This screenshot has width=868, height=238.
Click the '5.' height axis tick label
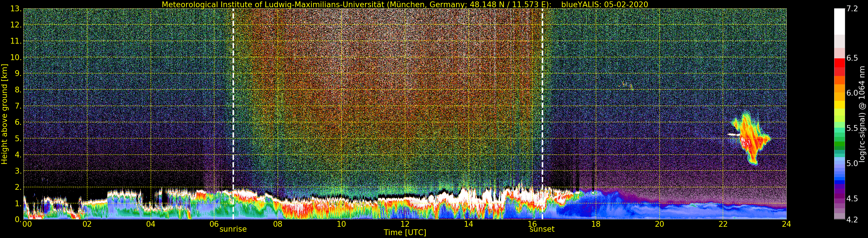(18, 138)
